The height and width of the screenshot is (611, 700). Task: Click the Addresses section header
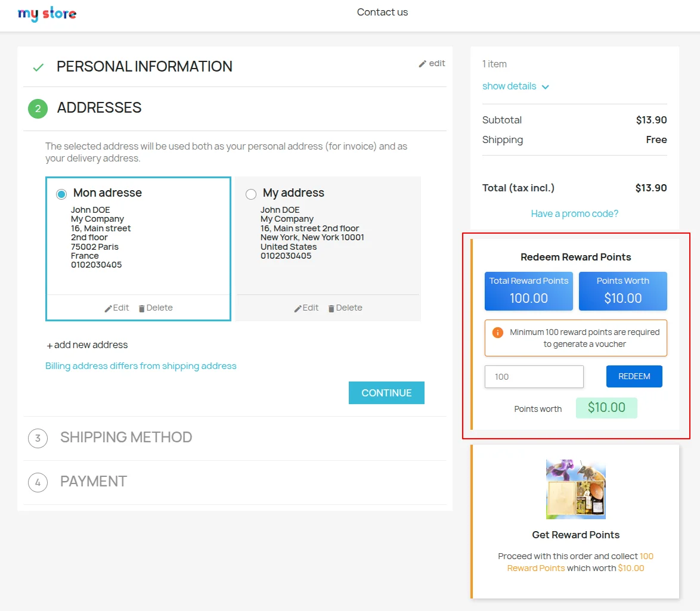point(99,108)
